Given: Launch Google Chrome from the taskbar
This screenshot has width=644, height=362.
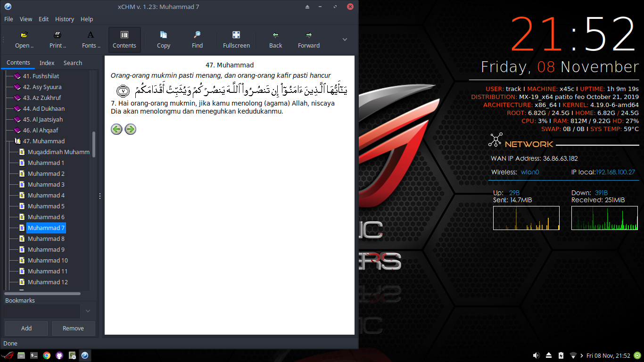Looking at the screenshot, I should click(x=47, y=355).
